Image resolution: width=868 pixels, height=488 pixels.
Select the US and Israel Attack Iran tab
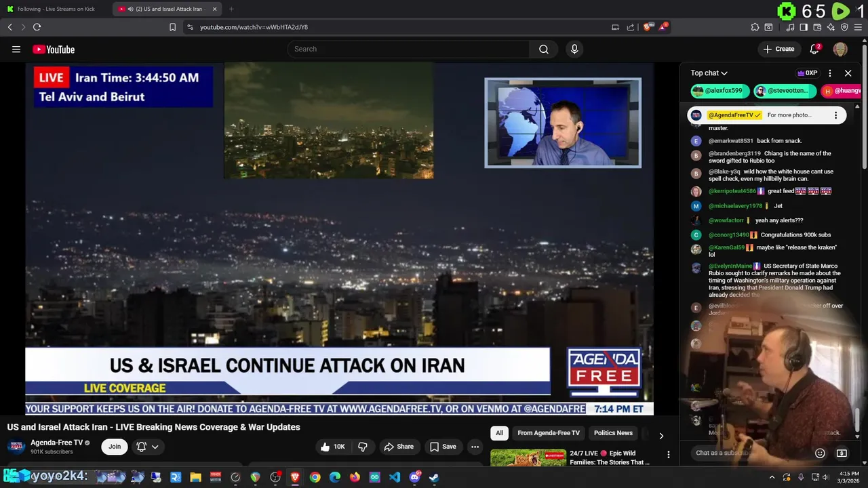pyautogui.click(x=168, y=9)
